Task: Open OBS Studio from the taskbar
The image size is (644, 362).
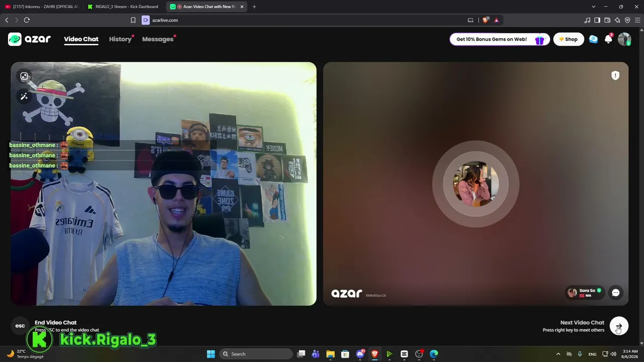Action: 419,354
